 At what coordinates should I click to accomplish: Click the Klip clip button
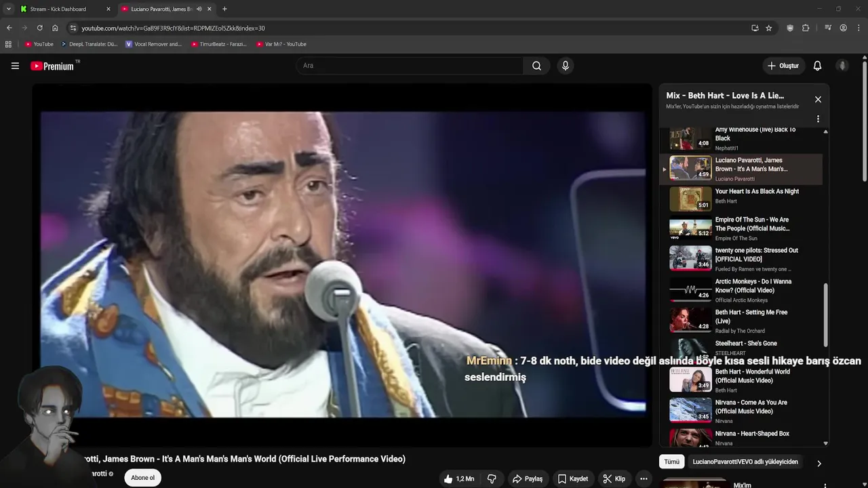pos(614,479)
